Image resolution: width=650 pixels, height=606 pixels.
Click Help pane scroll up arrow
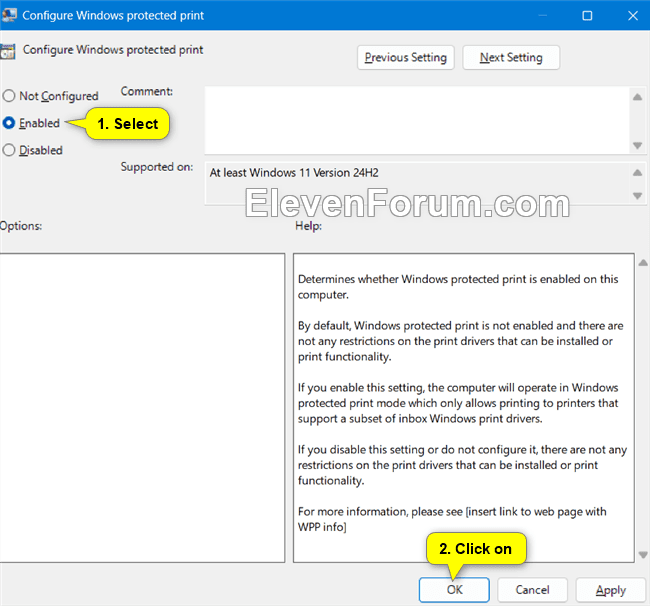coord(643,262)
